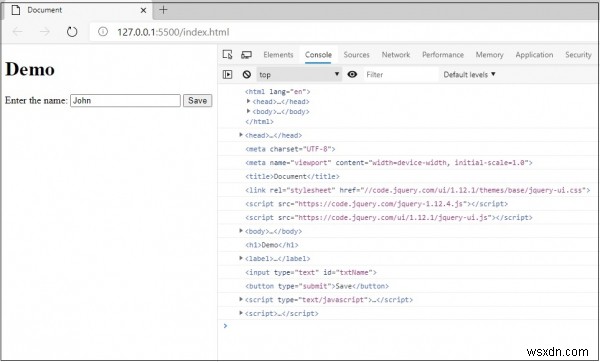Switch to the Sources tab
This screenshot has height=362, width=600.
pos(356,55)
